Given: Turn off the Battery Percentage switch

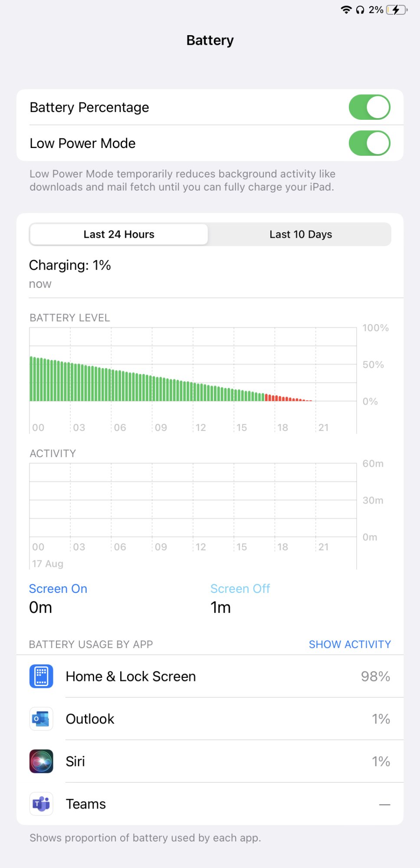Looking at the screenshot, I should pos(370,107).
